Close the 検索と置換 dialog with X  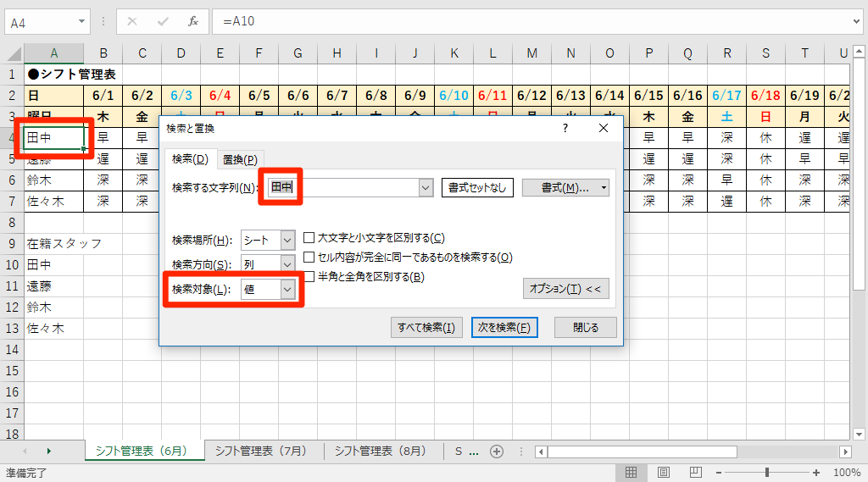click(x=604, y=129)
